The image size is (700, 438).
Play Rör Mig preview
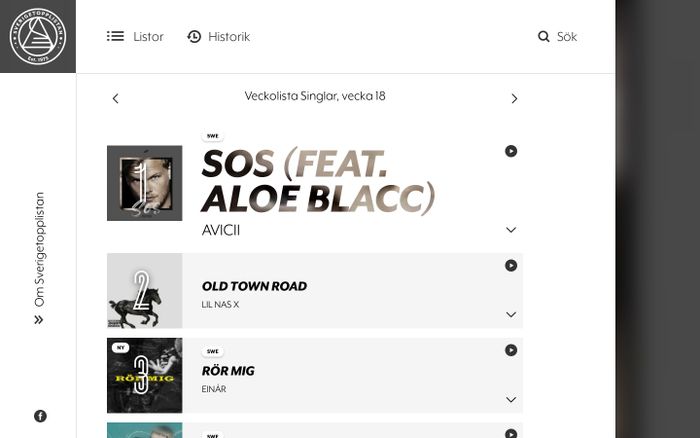point(511,350)
